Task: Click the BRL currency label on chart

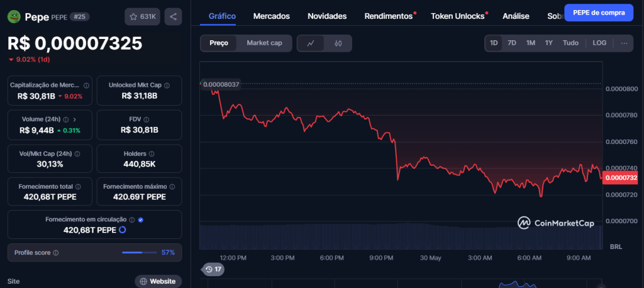Action: point(616,247)
